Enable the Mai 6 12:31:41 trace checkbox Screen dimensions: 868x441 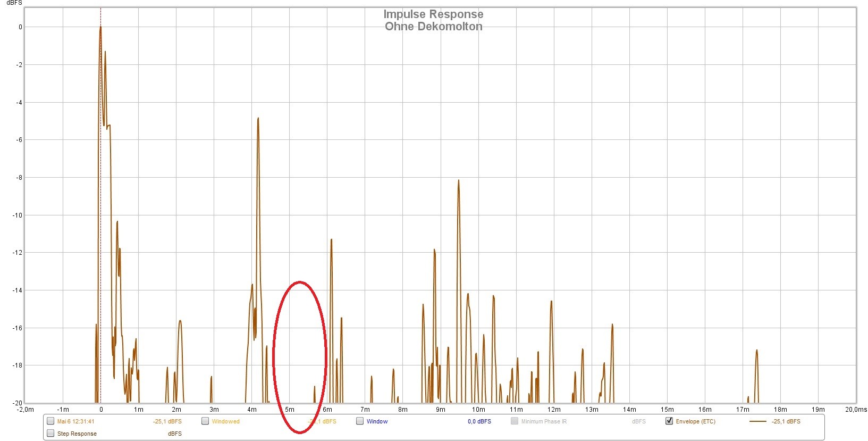click(x=50, y=421)
